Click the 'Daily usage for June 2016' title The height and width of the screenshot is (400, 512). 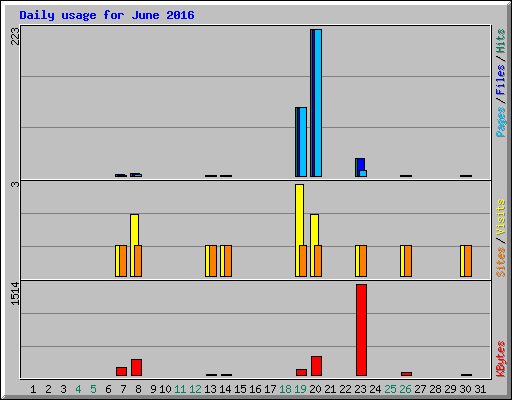click(x=107, y=15)
